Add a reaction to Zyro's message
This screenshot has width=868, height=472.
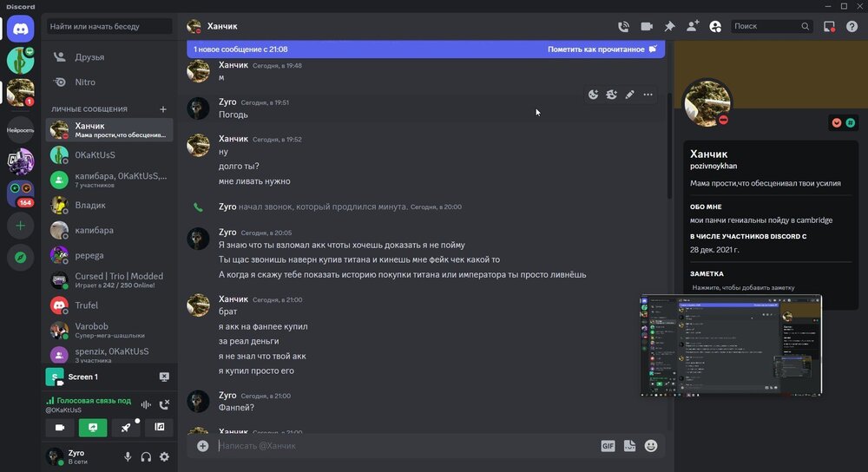593,95
